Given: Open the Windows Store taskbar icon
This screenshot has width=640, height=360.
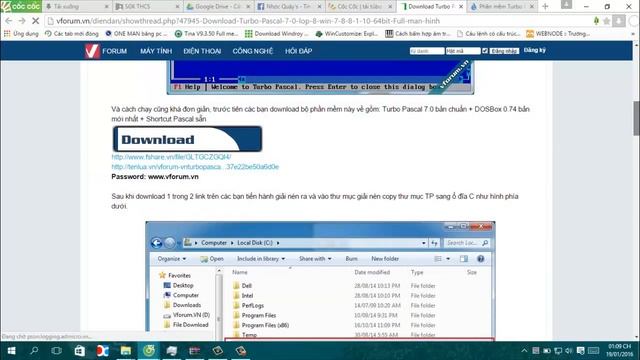Looking at the screenshot, I should [x=80, y=351].
